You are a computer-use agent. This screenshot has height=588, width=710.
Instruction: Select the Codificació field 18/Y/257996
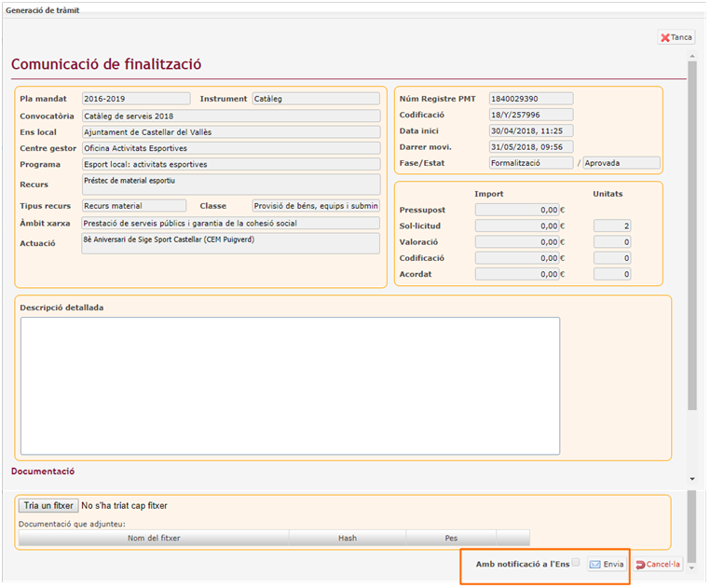pyautogui.click(x=531, y=115)
